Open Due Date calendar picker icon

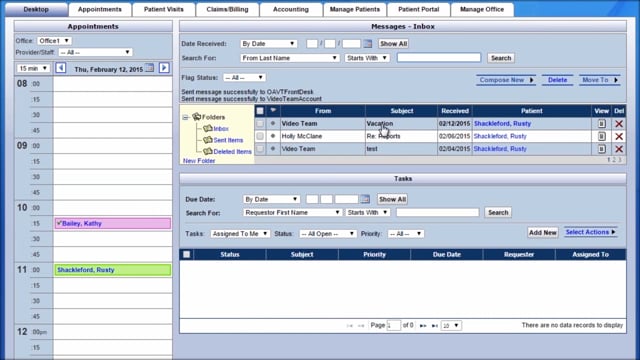click(x=365, y=199)
